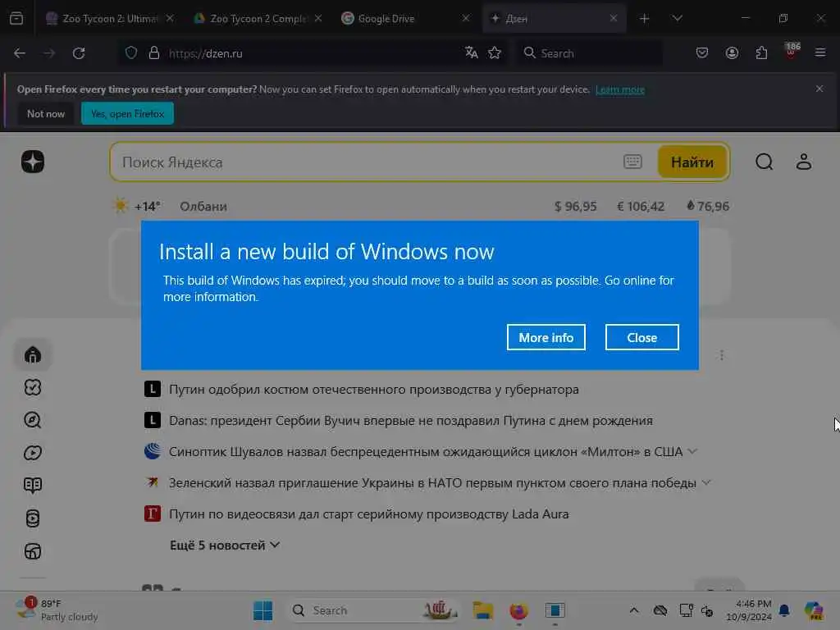840x630 pixels.
Task: Click the weather sun icon +14°
Action: (x=120, y=206)
